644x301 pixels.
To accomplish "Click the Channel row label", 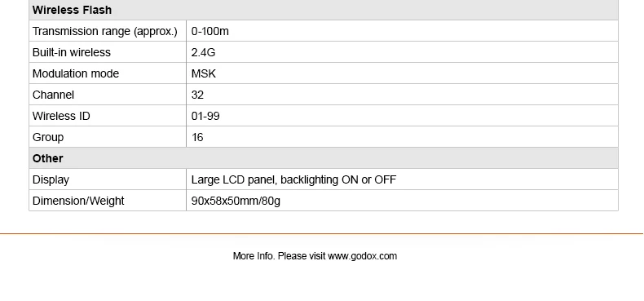I will [x=53, y=95].
